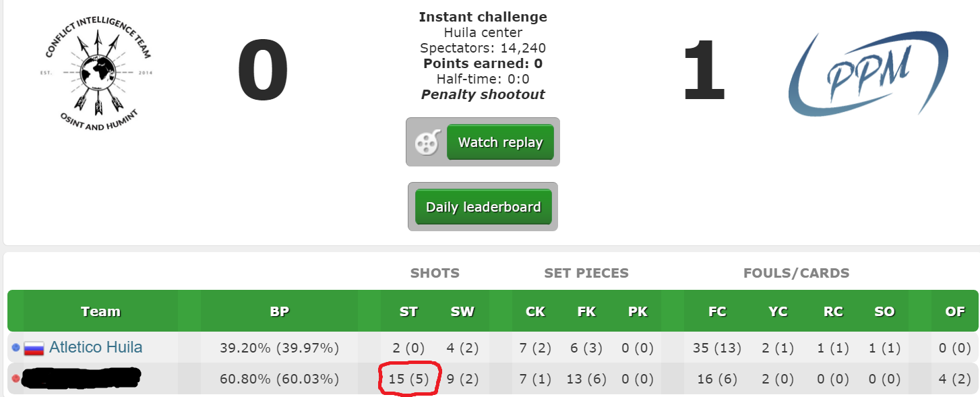The width and height of the screenshot is (980, 397).
Task: Click the SW column header
Action: [x=462, y=311]
